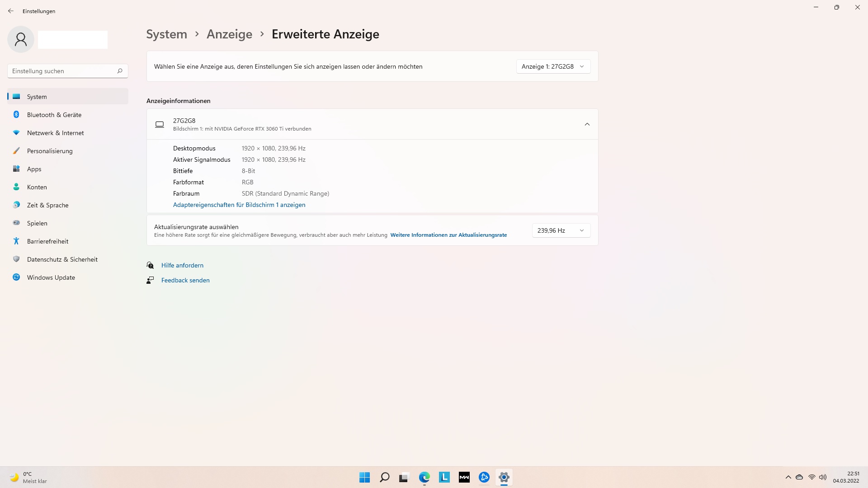Image resolution: width=868 pixels, height=488 pixels.
Task: Open Windows Update section
Action: coord(51,277)
